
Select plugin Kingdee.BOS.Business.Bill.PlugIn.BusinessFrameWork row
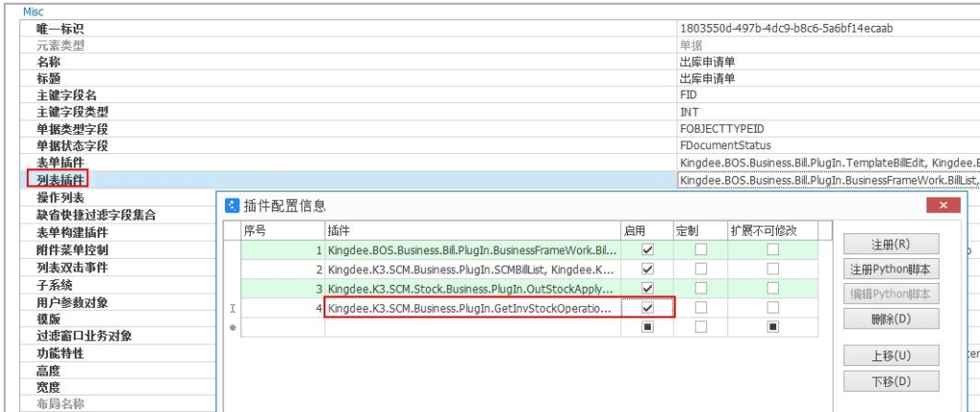click(x=473, y=250)
